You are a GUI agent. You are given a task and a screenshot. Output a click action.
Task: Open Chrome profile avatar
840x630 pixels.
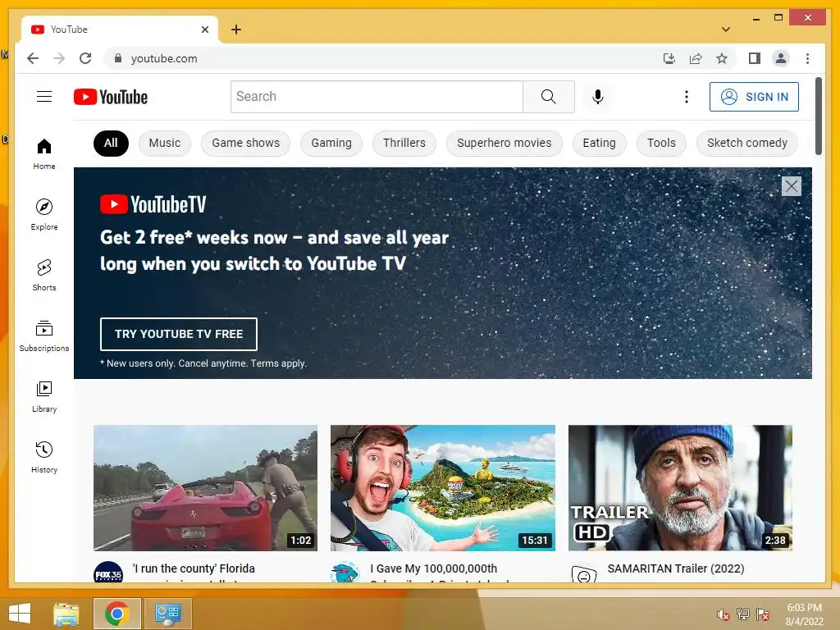coord(781,58)
